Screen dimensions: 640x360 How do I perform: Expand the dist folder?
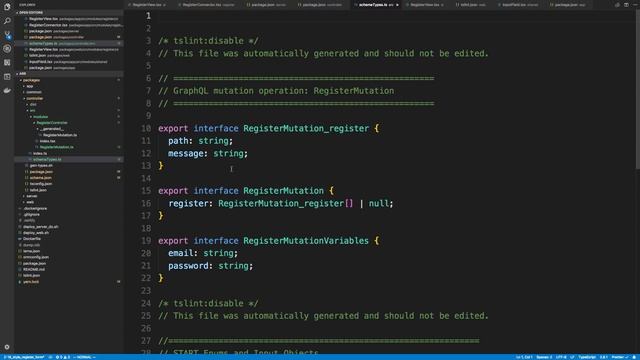click(31, 104)
